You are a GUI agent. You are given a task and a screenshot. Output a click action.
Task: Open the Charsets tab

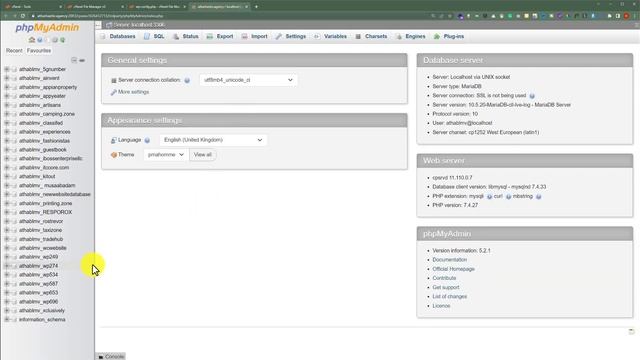pyautogui.click(x=371, y=36)
